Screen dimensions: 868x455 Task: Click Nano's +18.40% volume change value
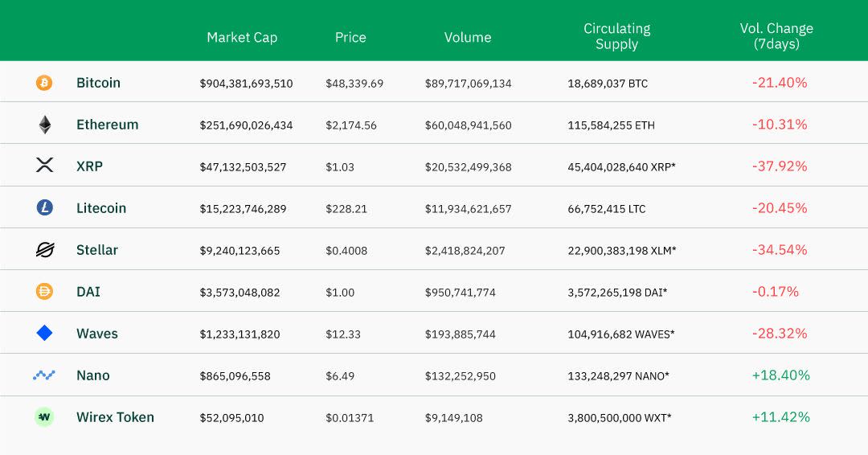(780, 375)
